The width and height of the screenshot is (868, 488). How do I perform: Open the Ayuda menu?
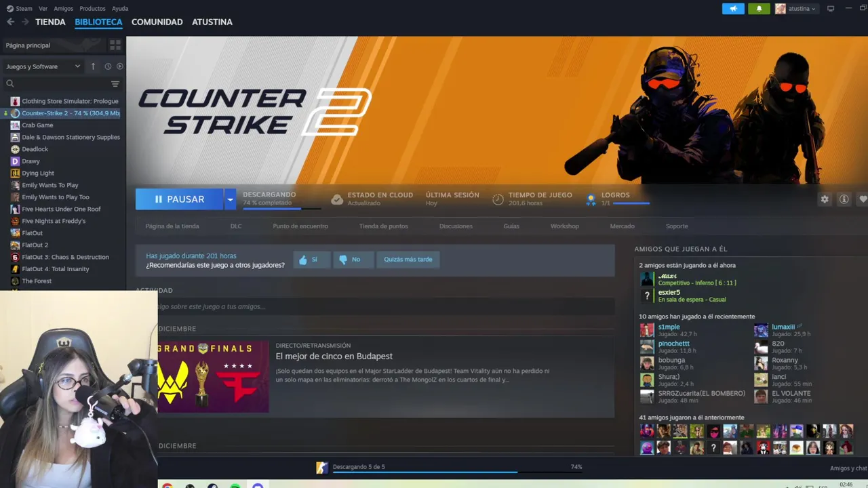pos(120,8)
